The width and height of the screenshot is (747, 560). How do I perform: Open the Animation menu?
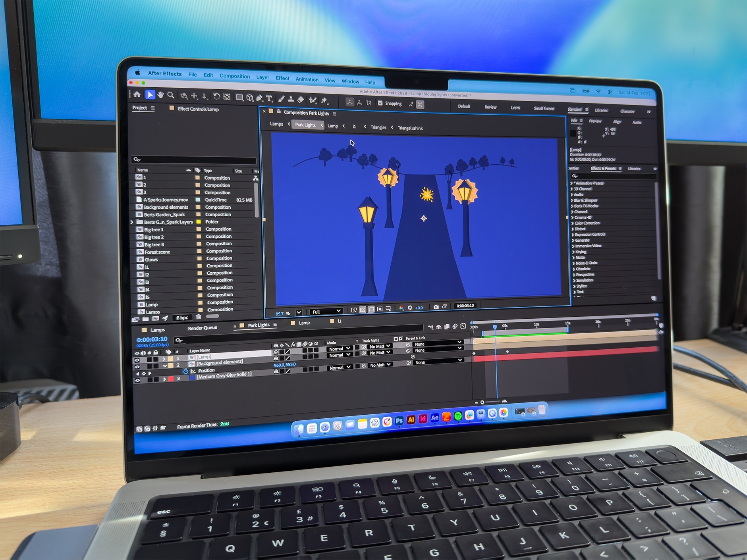[x=307, y=79]
